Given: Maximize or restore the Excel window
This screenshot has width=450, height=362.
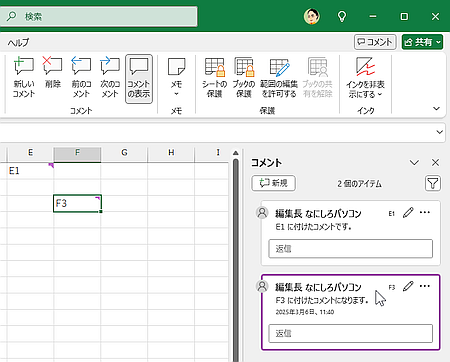Looking at the screenshot, I should 404,16.
